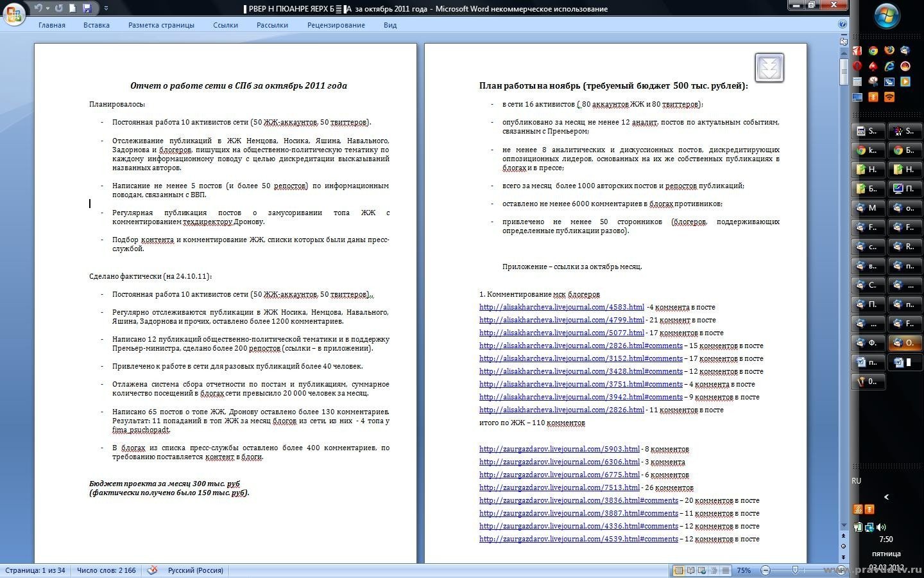Open monitor-icon taskbar window 'П.'

(x=905, y=188)
